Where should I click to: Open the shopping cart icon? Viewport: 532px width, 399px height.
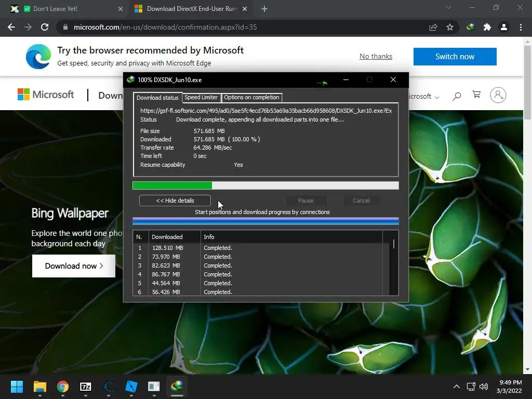tap(476, 95)
